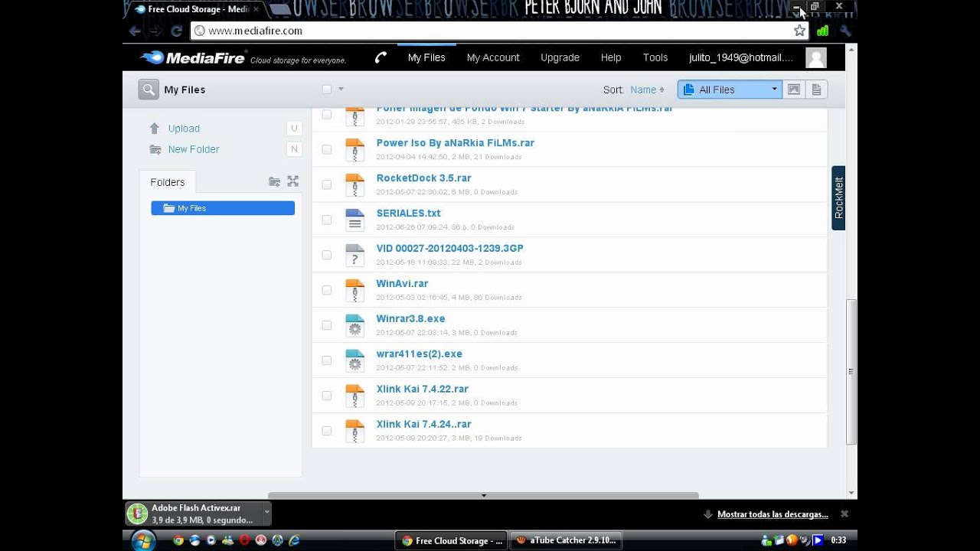The width and height of the screenshot is (980, 551).
Task: Click the Folders panel tab
Action: tap(168, 182)
